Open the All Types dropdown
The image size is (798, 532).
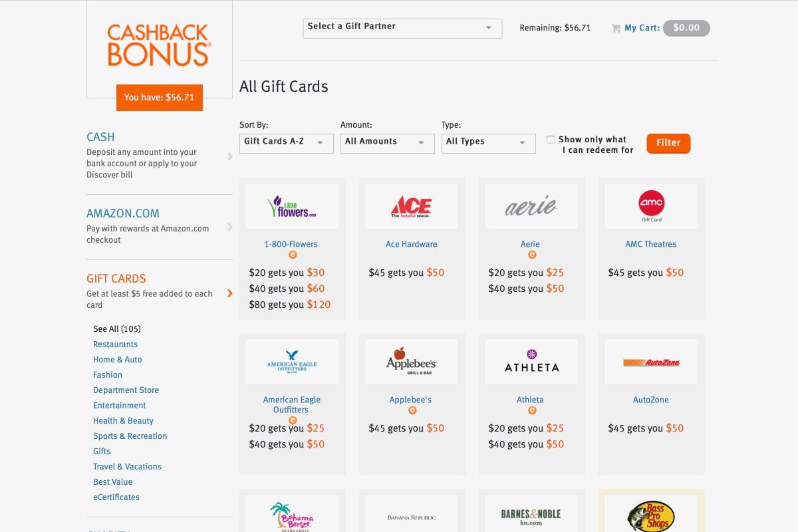(488, 143)
